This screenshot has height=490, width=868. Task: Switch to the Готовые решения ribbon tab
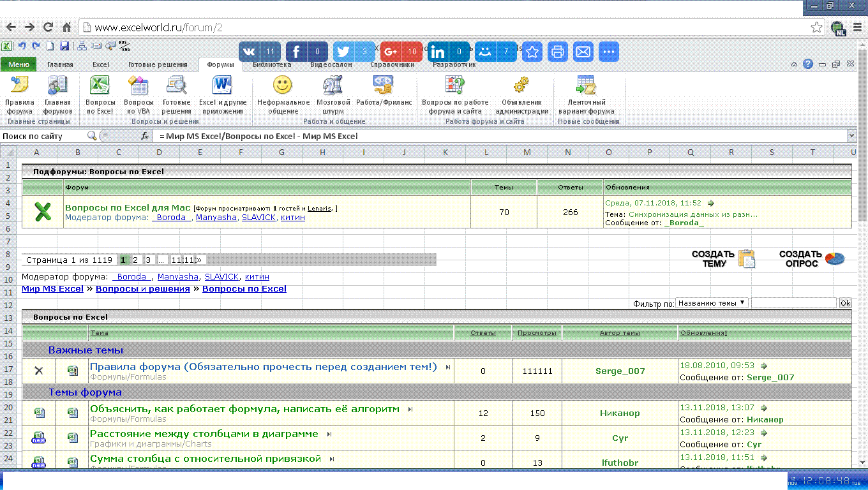(158, 64)
